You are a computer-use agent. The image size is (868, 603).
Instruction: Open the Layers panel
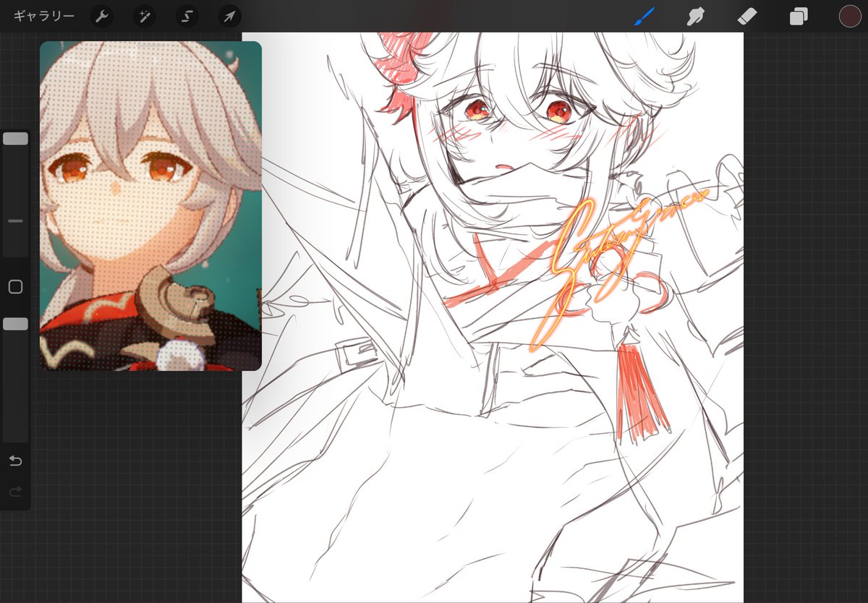[x=799, y=16]
